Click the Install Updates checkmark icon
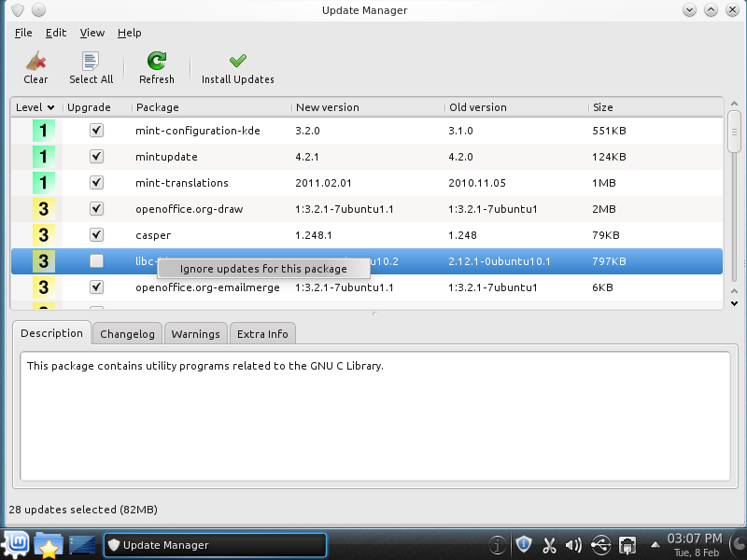 [x=238, y=61]
